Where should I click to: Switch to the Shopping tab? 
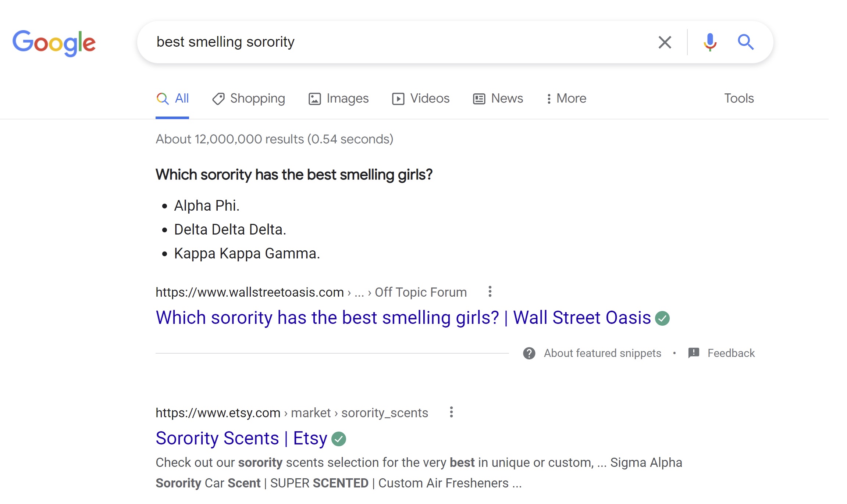[x=249, y=99]
